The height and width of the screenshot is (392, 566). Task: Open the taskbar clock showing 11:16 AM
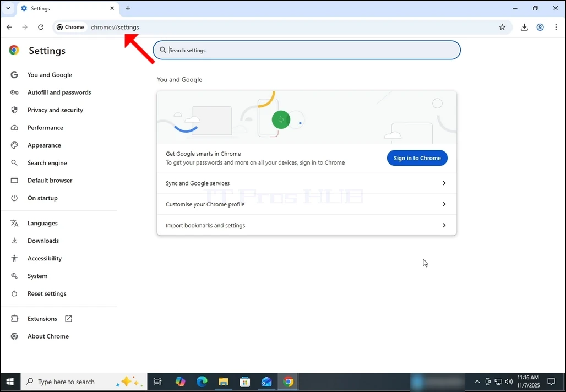pos(528,382)
